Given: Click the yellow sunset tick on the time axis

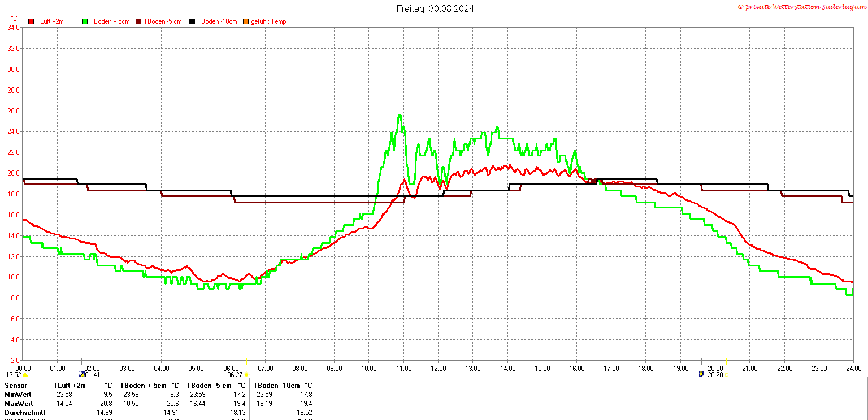Looking at the screenshot, I should [x=727, y=361].
